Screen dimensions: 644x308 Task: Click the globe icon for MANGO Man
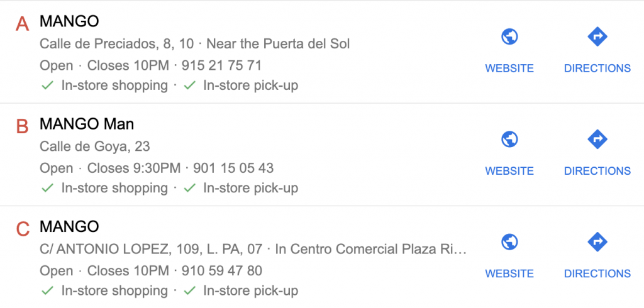click(x=509, y=140)
